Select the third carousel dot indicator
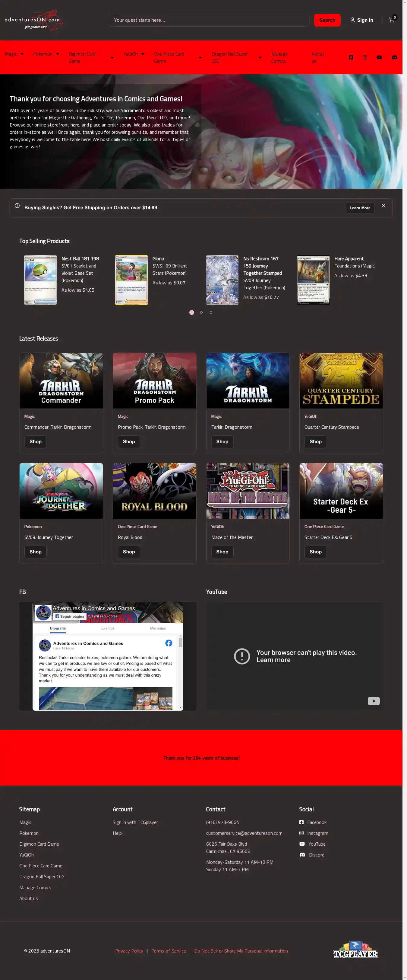The image size is (407, 980). (x=211, y=312)
